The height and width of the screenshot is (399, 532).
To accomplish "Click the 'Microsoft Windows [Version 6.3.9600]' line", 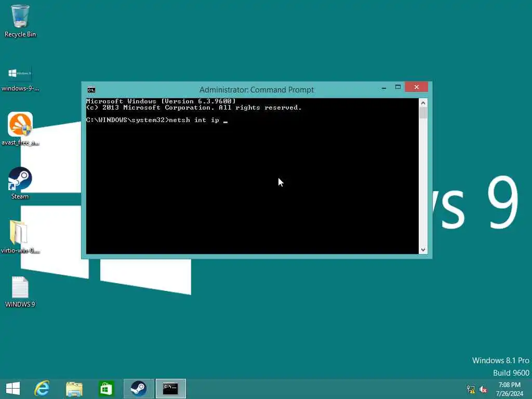I will click(x=161, y=101).
